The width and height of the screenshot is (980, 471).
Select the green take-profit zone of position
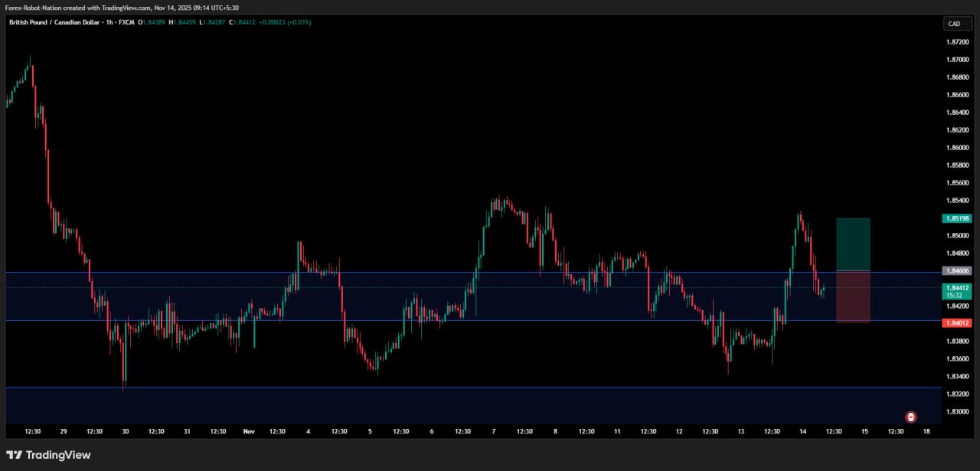[853, 244]
